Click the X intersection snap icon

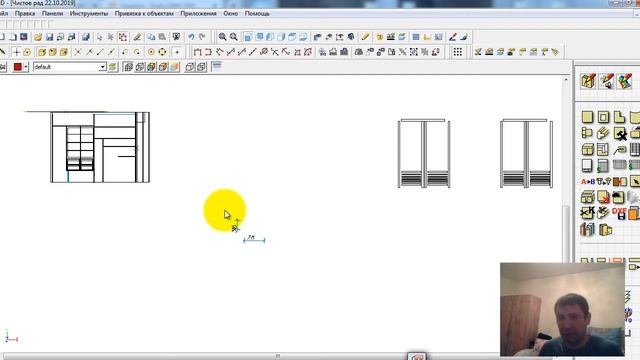(78, 52)
